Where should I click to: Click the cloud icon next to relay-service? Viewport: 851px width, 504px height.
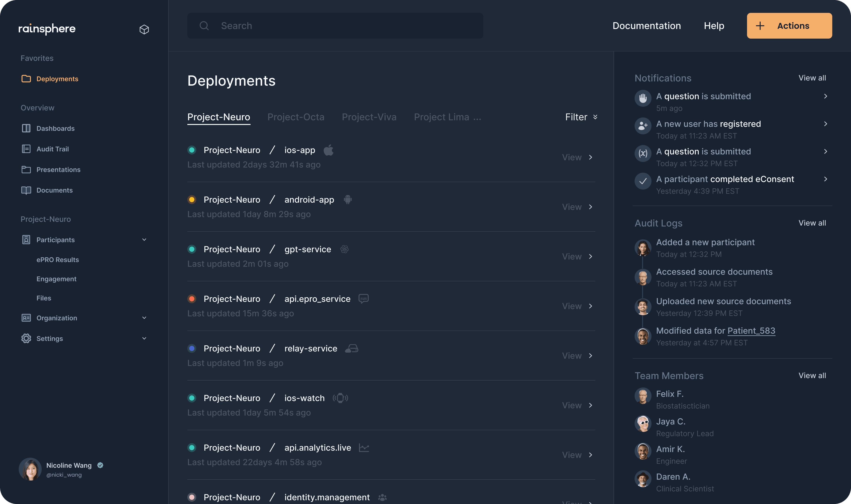[352, 348]
